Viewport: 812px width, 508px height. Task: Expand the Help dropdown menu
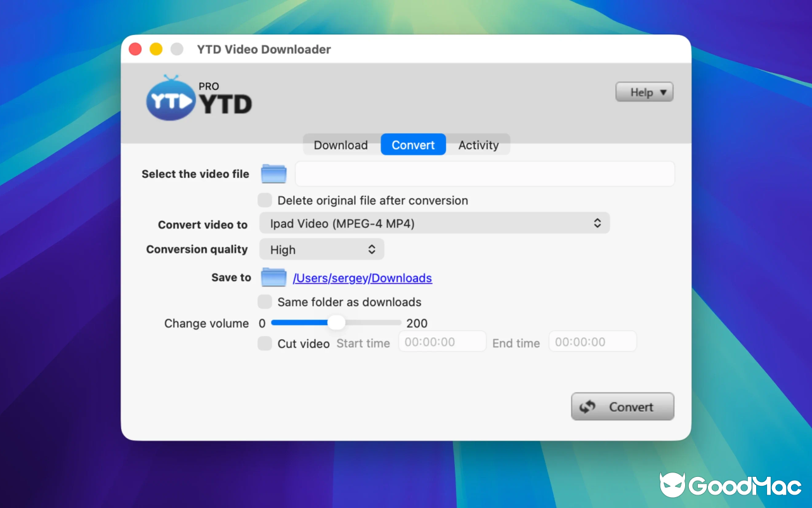pos(644,91)
